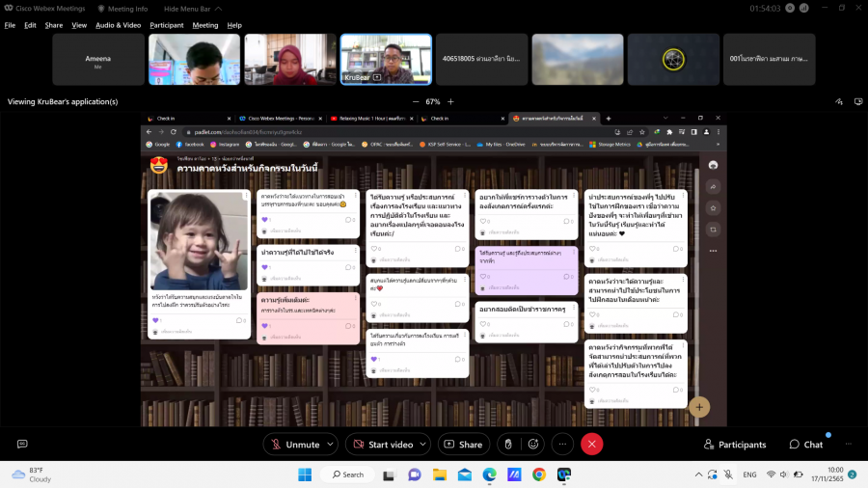Select KruBear's video thumbnail
The width and height of the screenshot is (868, 488).
(386, 60)
